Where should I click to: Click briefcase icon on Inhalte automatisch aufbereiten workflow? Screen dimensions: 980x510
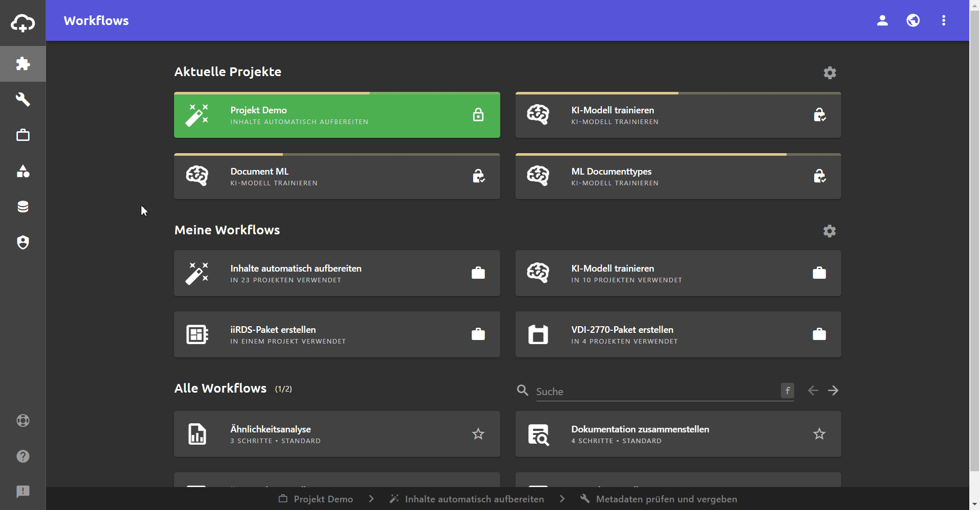(x=478, y=273)
